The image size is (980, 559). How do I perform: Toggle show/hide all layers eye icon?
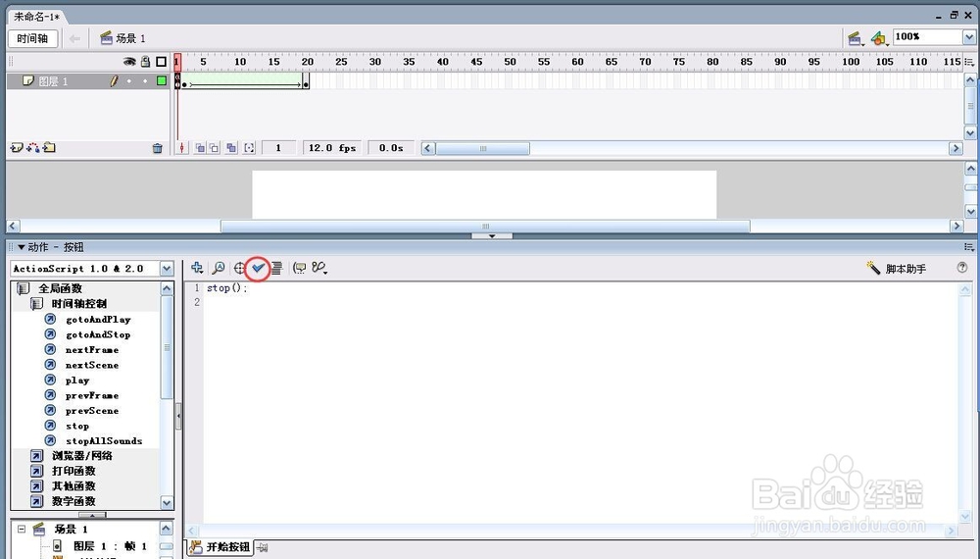128,61
